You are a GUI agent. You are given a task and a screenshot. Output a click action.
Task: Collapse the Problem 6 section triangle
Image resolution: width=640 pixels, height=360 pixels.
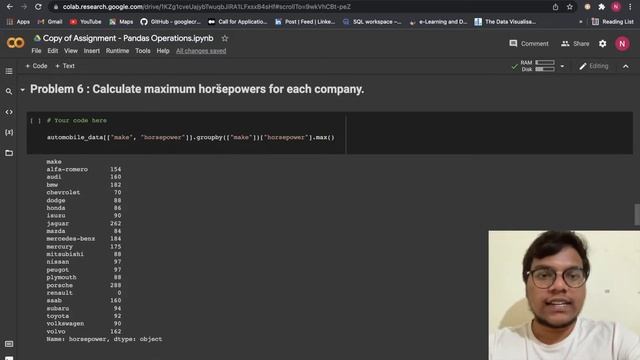tap(22, 90)
